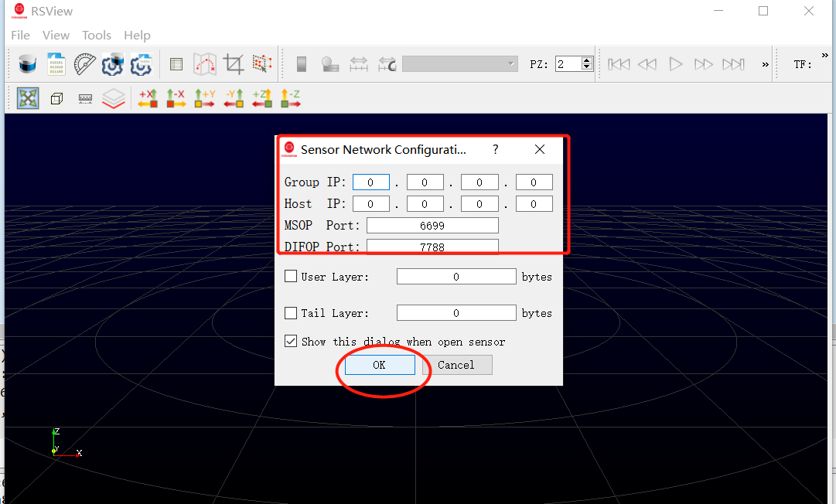Open sensor settings gear with LiDAR

point(112,64)
